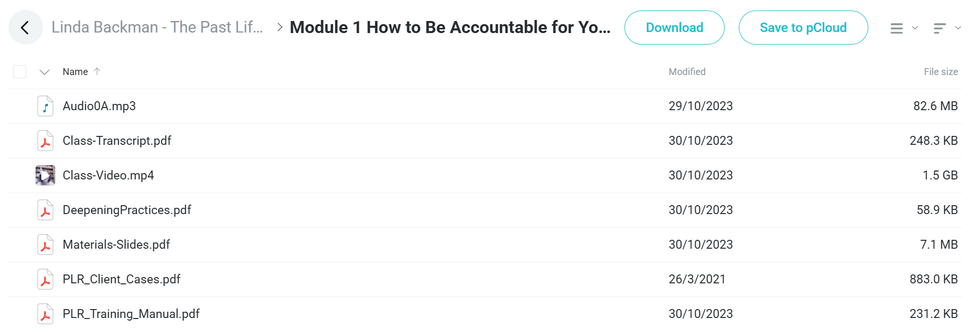Open the Linda Backman parent folder breadcrumb
The width and height of the screenshot is (980, 329).
coord(157,27)
